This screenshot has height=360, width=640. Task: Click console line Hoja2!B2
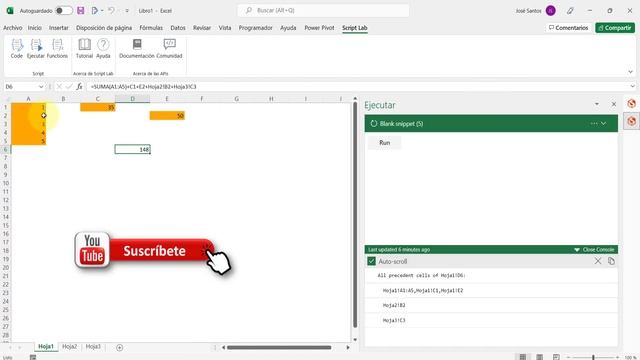[x=394, y=305]
